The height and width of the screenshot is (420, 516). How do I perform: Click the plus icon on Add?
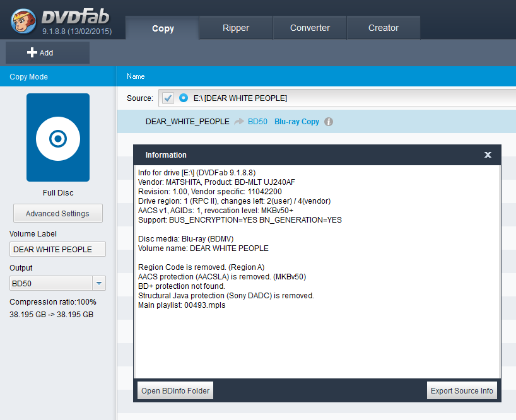[32, 52]
